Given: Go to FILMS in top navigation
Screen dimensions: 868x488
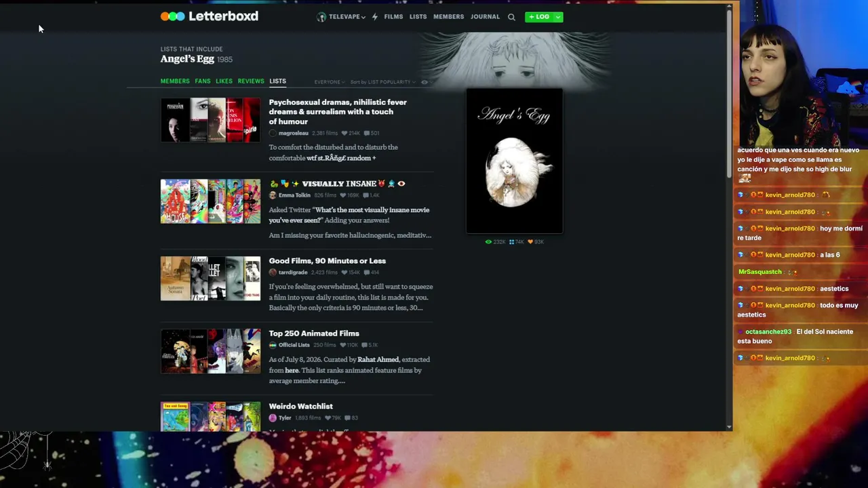Looking at the screenshot, I should [x=393, y=17].
